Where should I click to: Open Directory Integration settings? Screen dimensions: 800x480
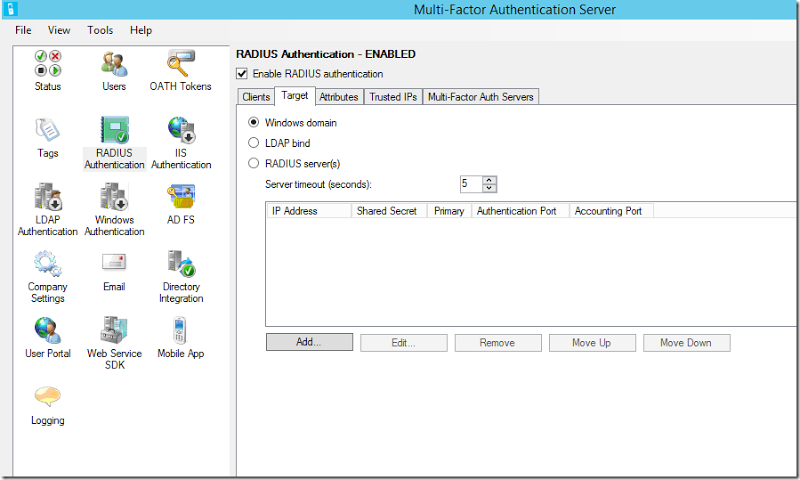pyautogui.click(x=181, y=277)
